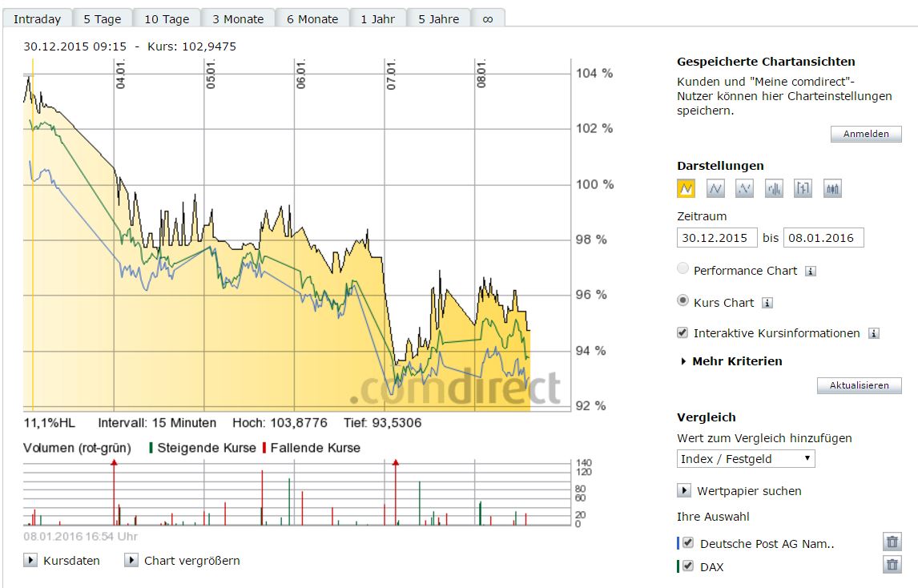The image size is (918, 588).
Task: Click the timestamp 08.01.2016 16:54 Uhr
Action: [81, 536]
